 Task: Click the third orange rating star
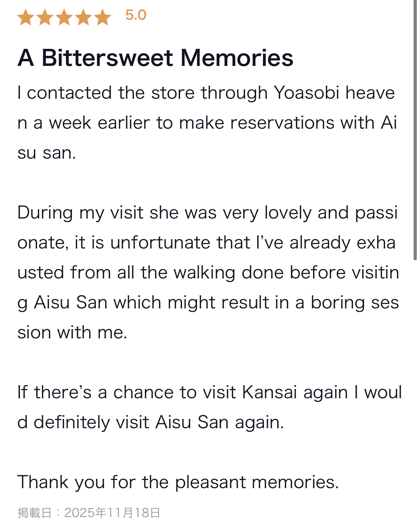coord(64,17)
